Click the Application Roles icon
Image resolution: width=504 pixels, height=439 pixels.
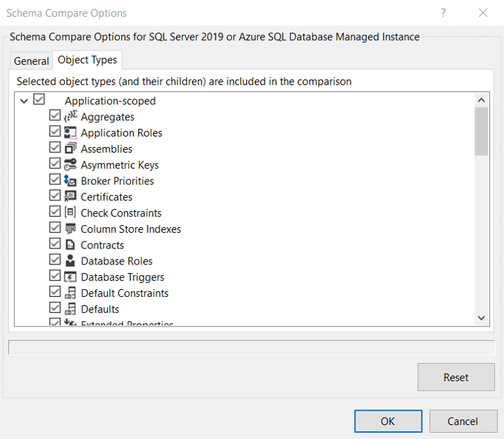tap(70, 133)
